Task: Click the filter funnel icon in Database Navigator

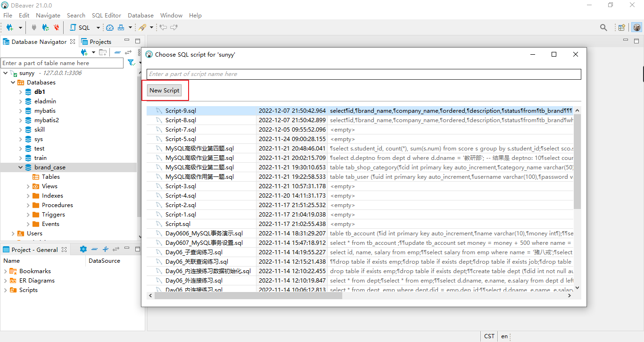Action: coord(131,63)
